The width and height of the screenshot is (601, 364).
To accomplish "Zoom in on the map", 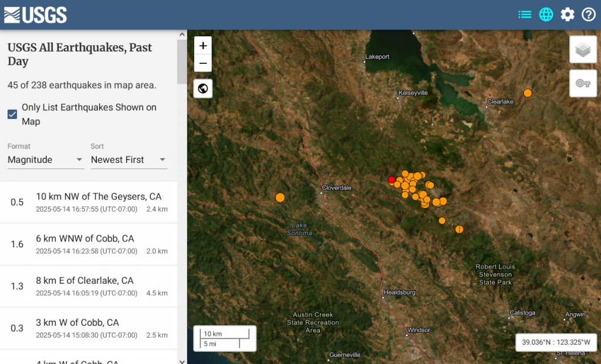I will click(203, 46).
